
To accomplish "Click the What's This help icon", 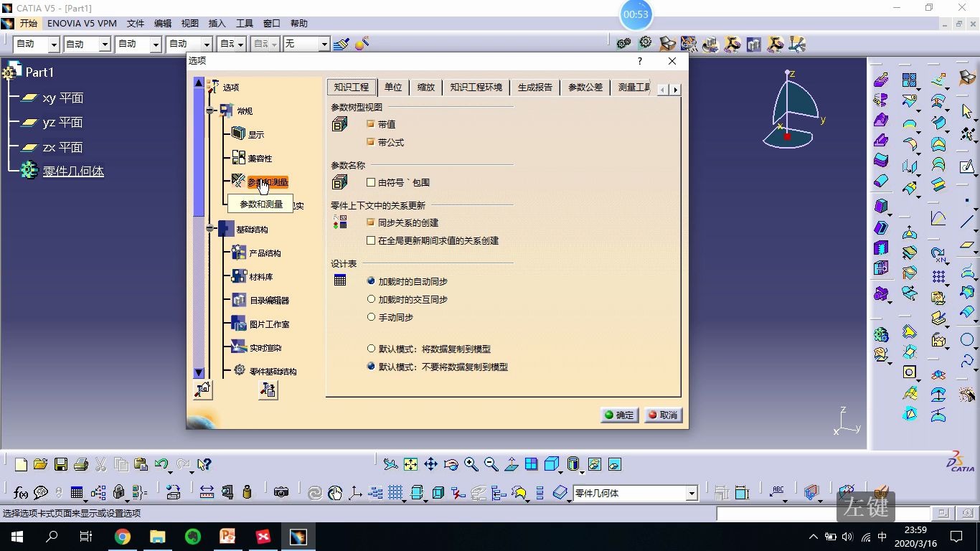I will (204, 464).
